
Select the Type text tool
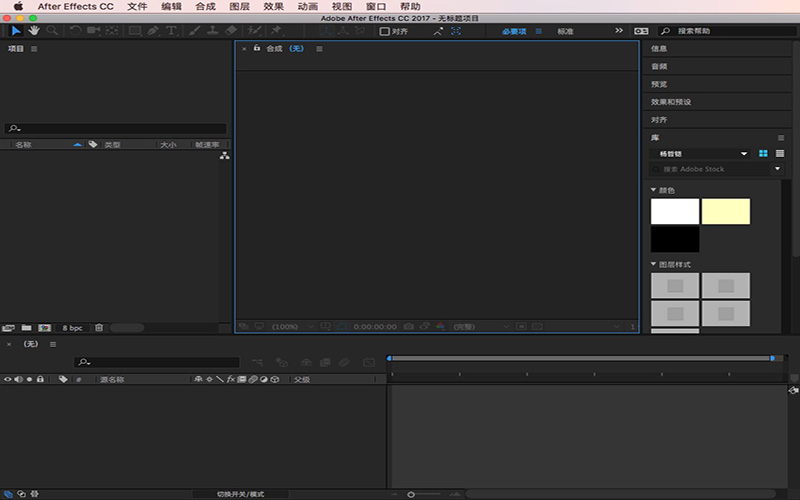tap(171, 31)
